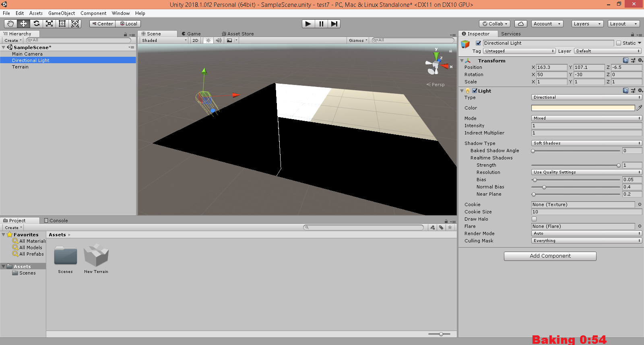
Task: Toggle 2D scene view mode
Action: pyautogui.click(x=195, y=40)
